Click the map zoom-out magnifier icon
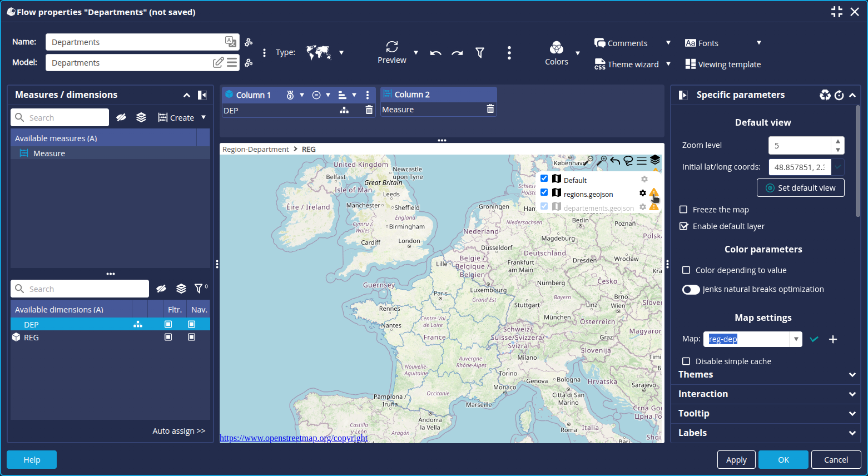The width and height of the screenshot is (868, 476). [589, 160]
